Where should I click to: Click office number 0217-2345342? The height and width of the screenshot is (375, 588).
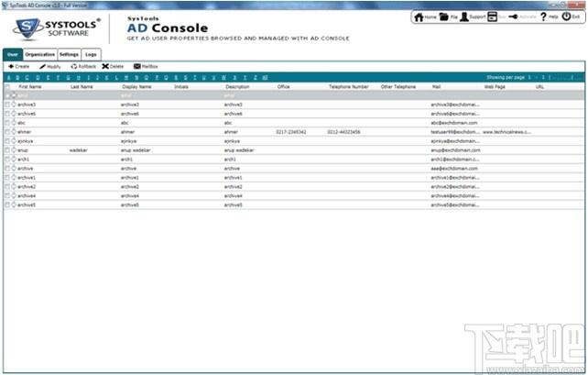click(x=291, y=132)
